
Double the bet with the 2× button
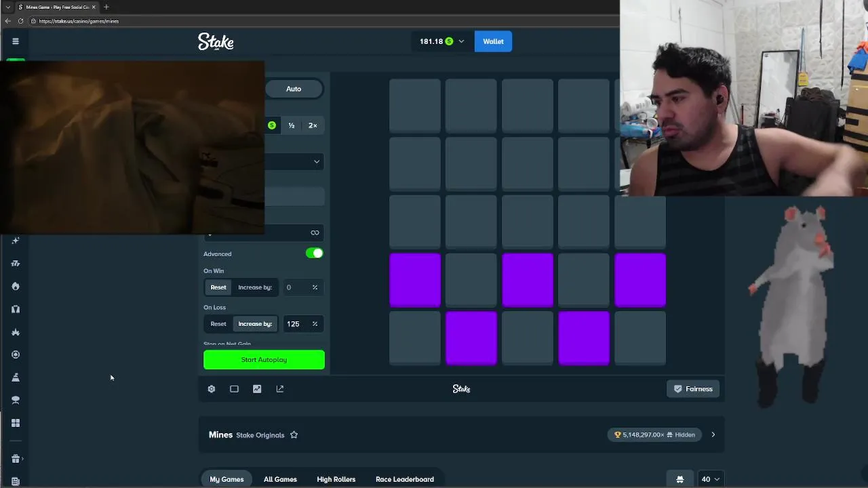[313, 125]
